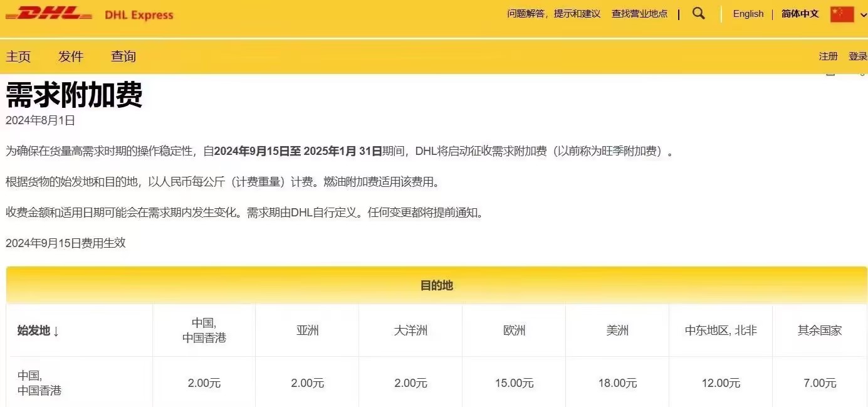Click the 15.00元 cell
The width and height of the screenshot is (868, 407).
click(x=514, y=383)
